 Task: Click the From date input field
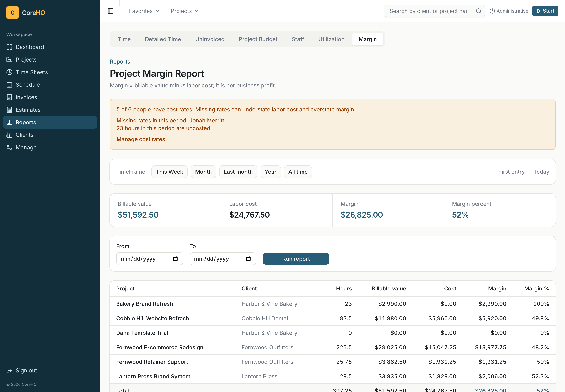[x=149, y=259]
